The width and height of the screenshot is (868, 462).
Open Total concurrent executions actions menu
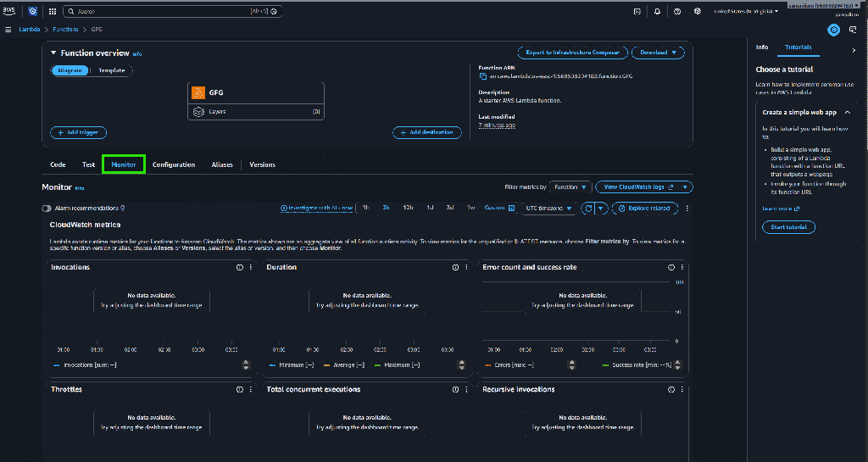pos(467,389)
